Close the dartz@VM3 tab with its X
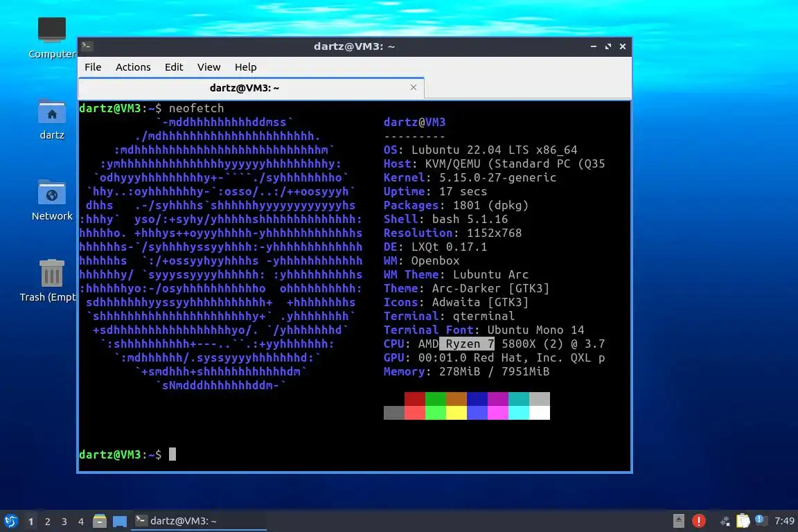This screenshot has width=798, height=532. (x=414, y=87)
